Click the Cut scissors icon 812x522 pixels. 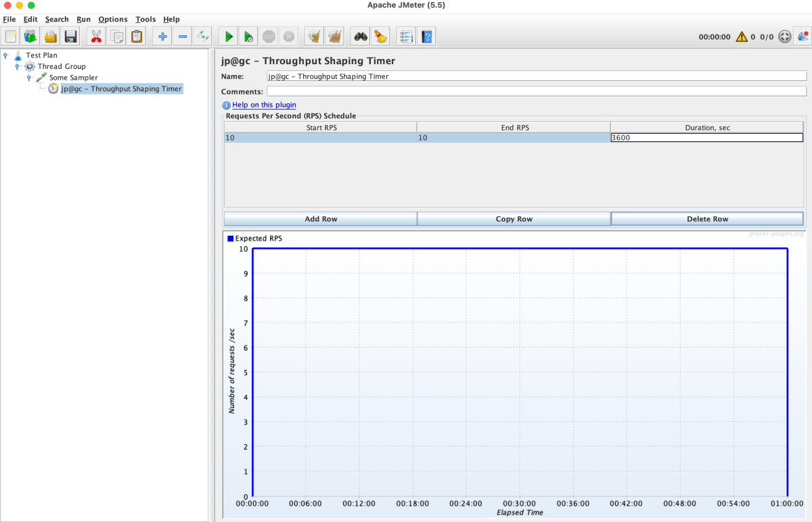(96, 37)
